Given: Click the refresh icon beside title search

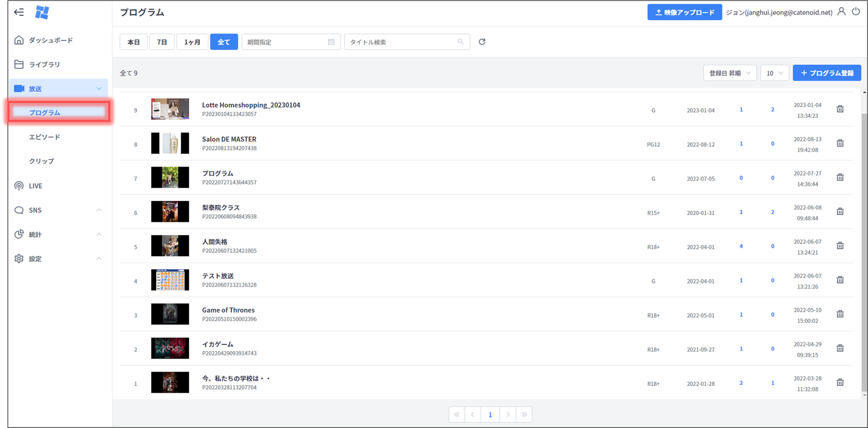Looking at the screenshot, I should 482,42.
